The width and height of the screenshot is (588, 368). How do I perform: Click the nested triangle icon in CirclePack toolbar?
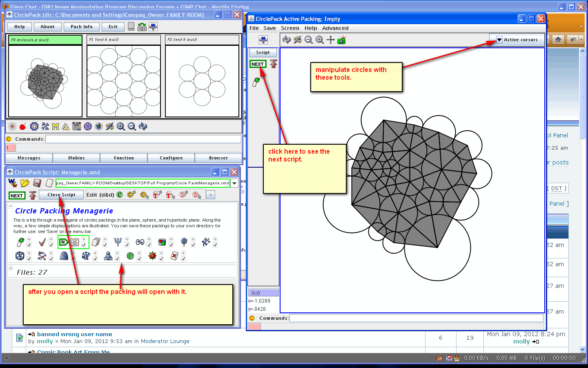66,127
